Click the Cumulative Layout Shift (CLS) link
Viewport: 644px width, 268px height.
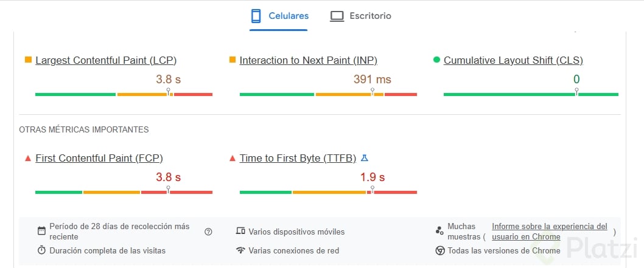click(513, 60)
